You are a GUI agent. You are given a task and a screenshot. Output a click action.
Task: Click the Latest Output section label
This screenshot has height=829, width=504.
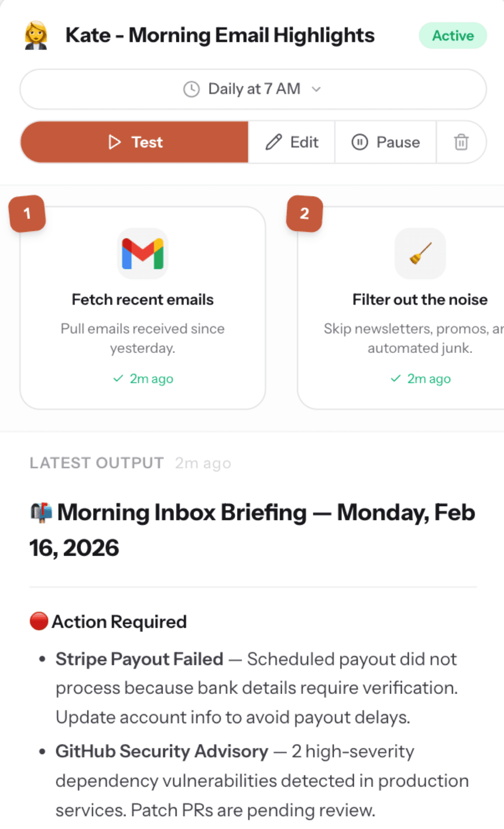coord(96,463)
